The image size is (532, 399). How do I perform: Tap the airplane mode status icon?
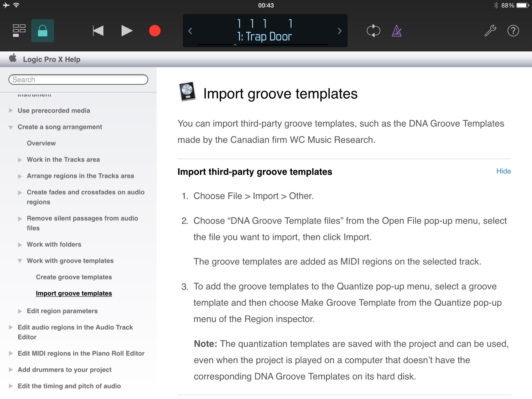[6, 5]
